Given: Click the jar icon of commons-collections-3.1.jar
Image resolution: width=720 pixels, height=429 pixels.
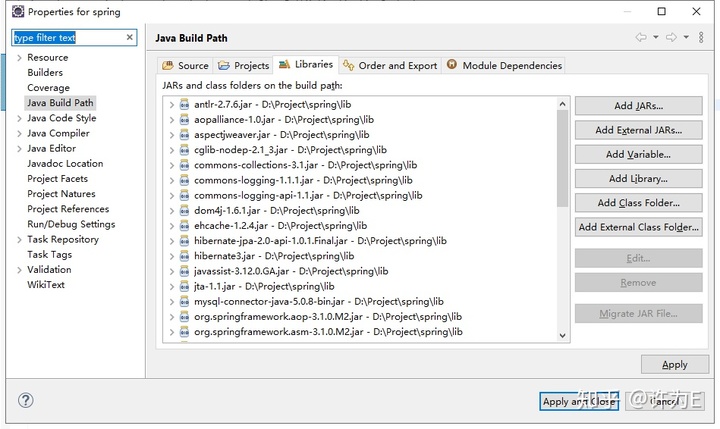Looking at the screenshot, I should click(x=184, y=165).
